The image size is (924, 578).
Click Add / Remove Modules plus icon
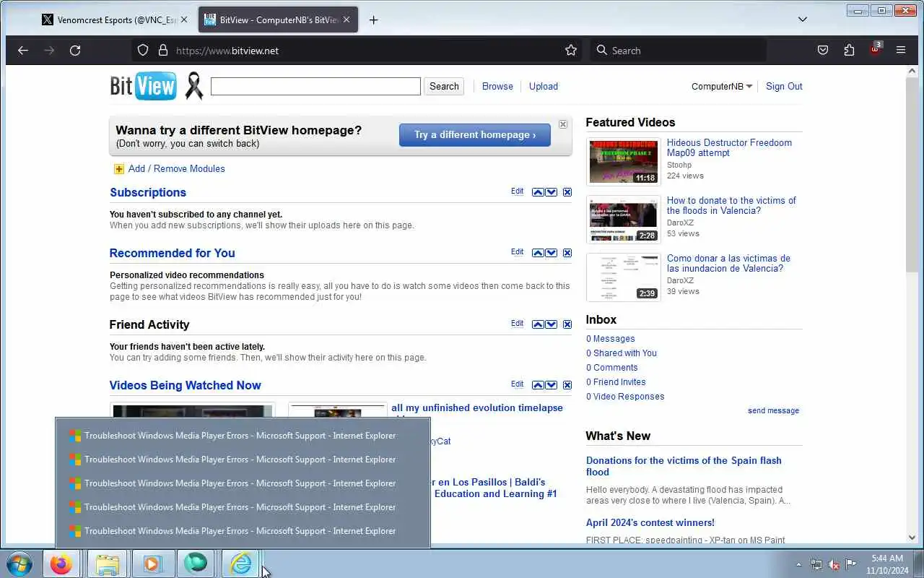[118, 169]
